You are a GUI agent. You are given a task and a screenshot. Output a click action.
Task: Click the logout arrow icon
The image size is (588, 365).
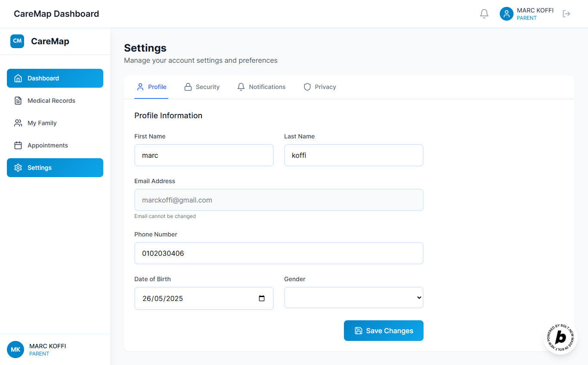[x=566, y=14]
